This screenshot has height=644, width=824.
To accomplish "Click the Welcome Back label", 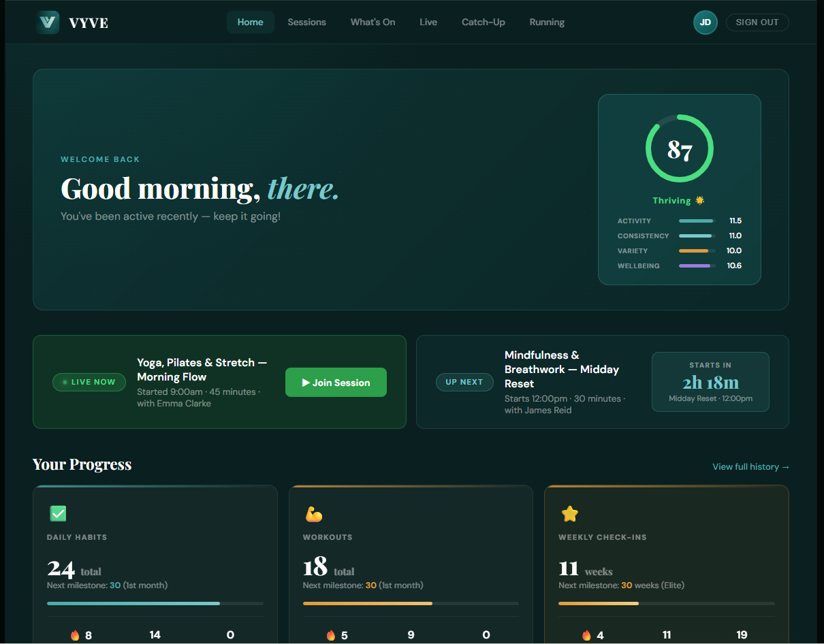I will [x=100, y=159].
